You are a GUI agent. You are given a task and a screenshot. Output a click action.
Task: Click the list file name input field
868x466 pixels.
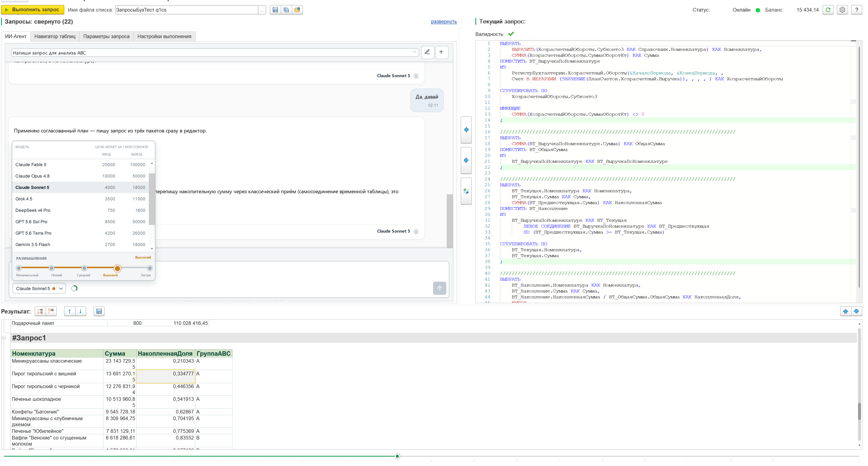(x=186, y=10)
